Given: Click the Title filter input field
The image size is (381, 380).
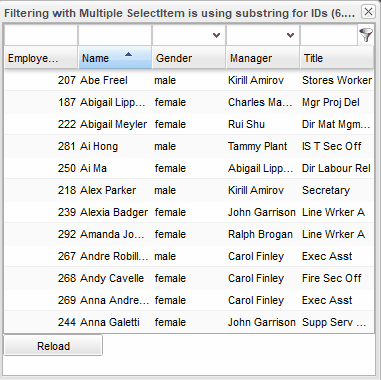Looking at the screenshot, I should pos(329,35).
